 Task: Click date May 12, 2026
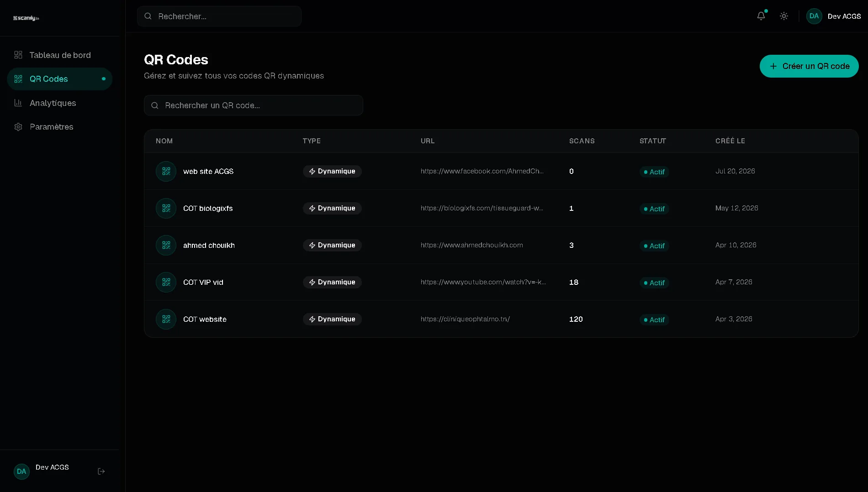(x=736, y=208)
